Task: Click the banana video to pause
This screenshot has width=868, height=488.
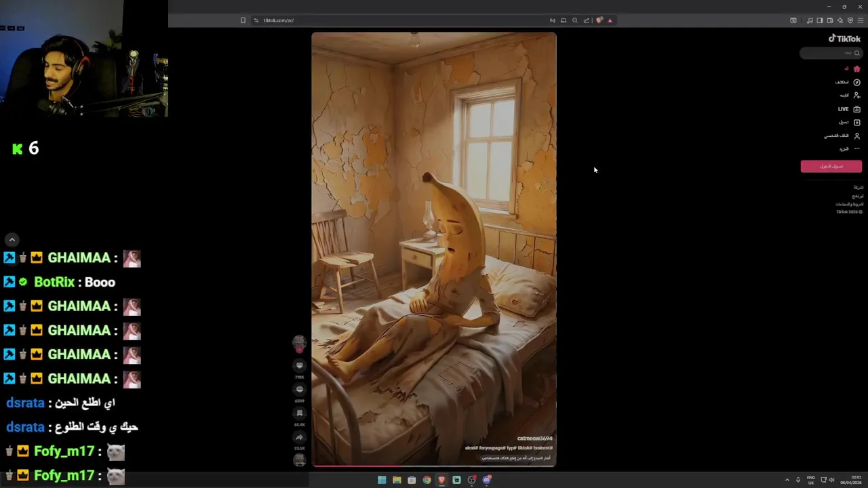Action: point(434,249)
